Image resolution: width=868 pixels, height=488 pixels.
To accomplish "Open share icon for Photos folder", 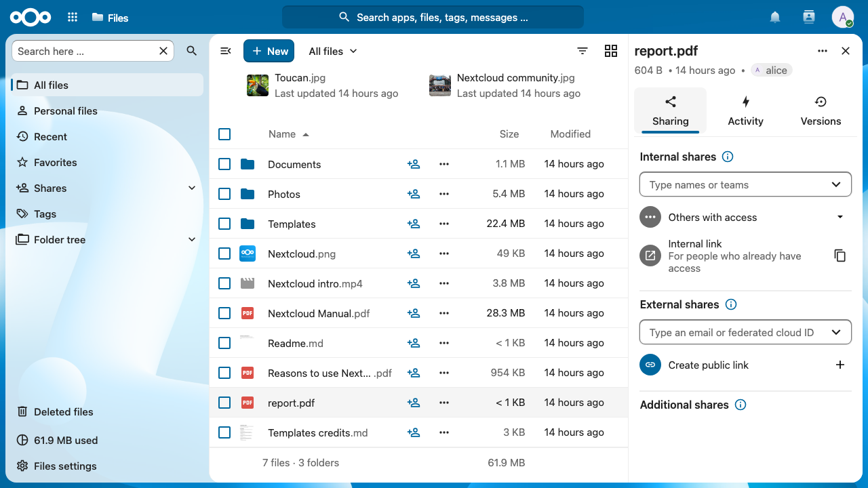I will point(414,194).
